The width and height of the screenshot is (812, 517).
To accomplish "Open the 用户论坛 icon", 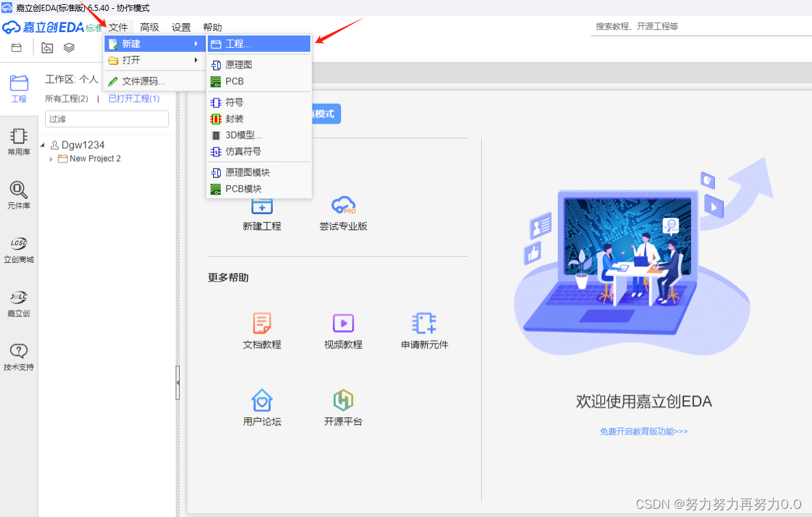I will click(262, 400).
